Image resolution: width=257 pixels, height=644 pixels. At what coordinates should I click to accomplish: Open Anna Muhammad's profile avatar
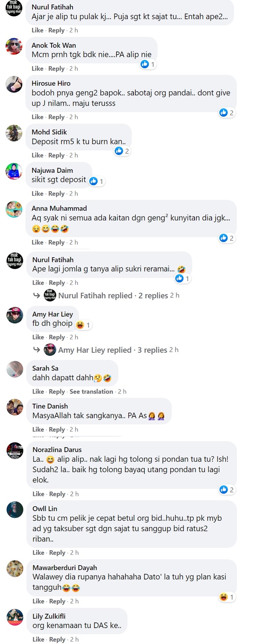(14, 209)
